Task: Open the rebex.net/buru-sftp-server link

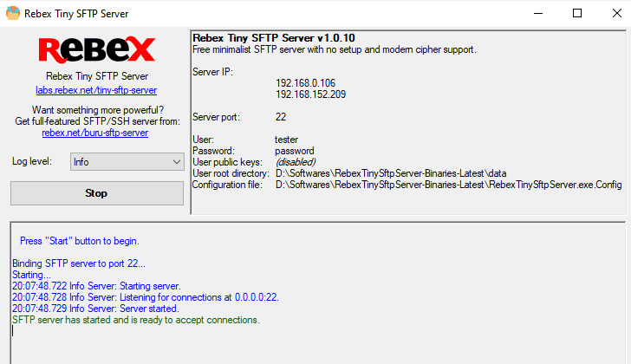Action: [x=95, y=133]
